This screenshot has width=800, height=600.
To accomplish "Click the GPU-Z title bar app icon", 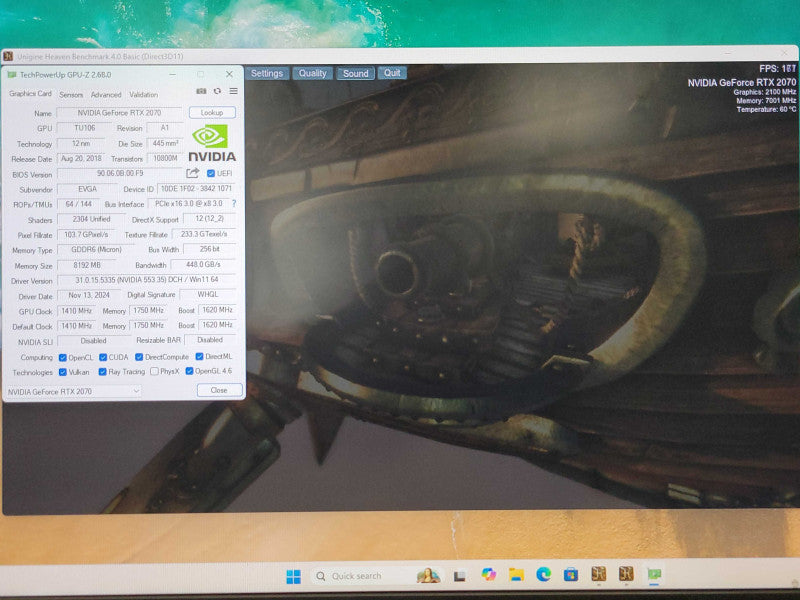I will click(12, 75).
